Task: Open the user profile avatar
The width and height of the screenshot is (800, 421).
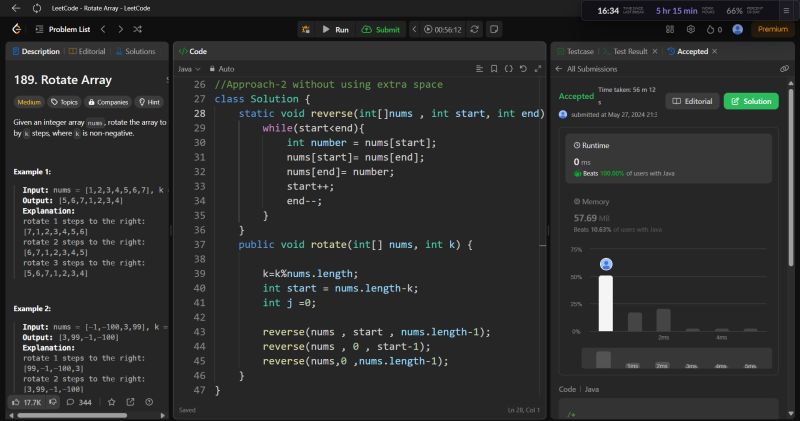Action: (737, 30)
